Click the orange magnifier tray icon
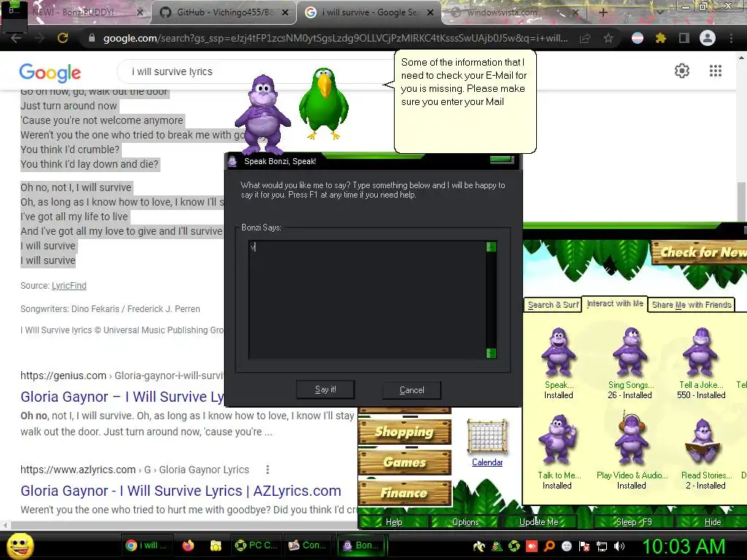Image resolution: width=747 pixels, height=560 pixels. point(549,546)
